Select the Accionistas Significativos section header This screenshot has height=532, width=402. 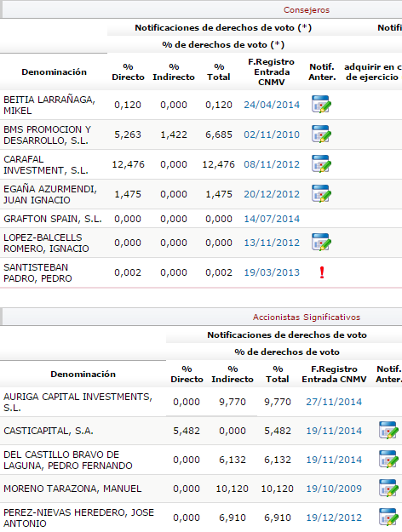point(307,317)
